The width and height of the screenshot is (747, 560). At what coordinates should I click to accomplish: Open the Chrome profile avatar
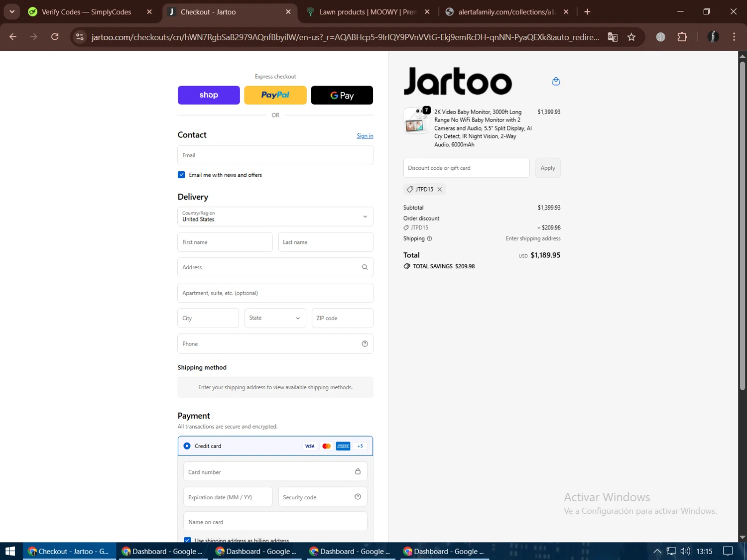pos(713,37)
